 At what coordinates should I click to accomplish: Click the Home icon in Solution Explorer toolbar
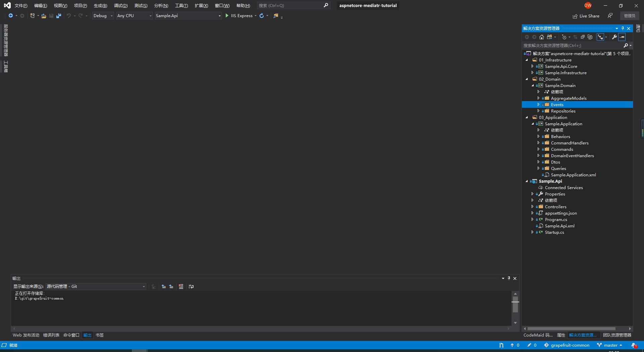[541, 37]
